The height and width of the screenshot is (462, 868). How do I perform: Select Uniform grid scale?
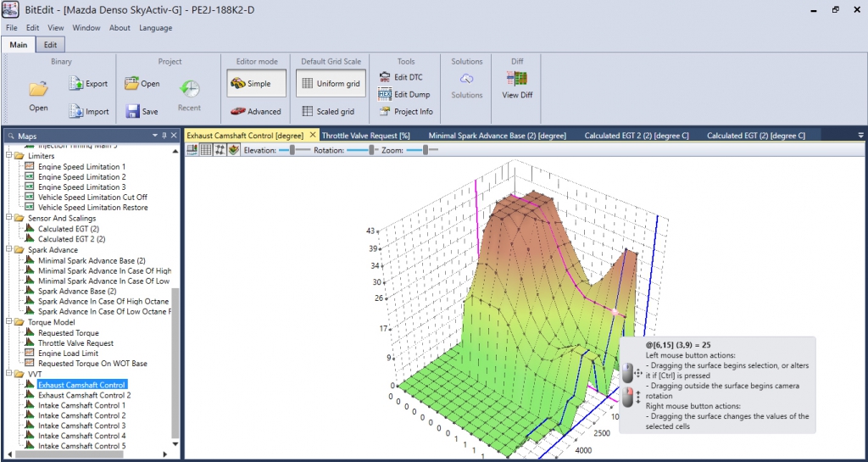pyautogui.click(x=331, y=84)
